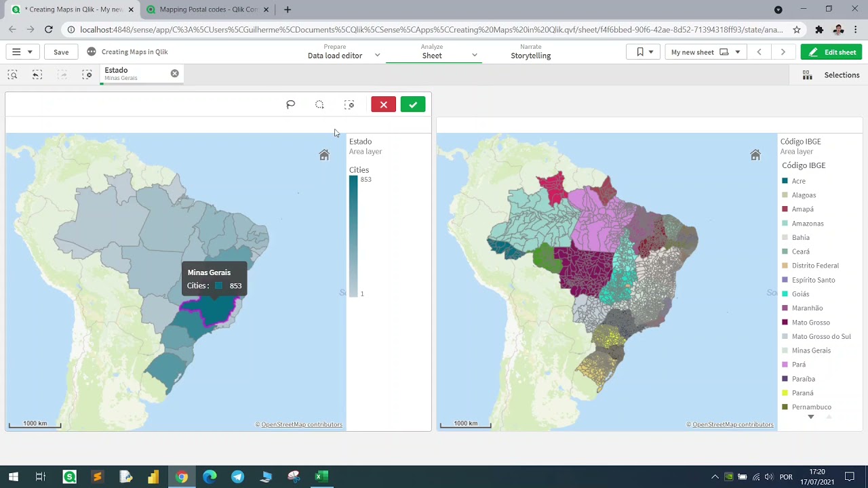Open Qlik Sense from the taskbar

pos(69,476)
